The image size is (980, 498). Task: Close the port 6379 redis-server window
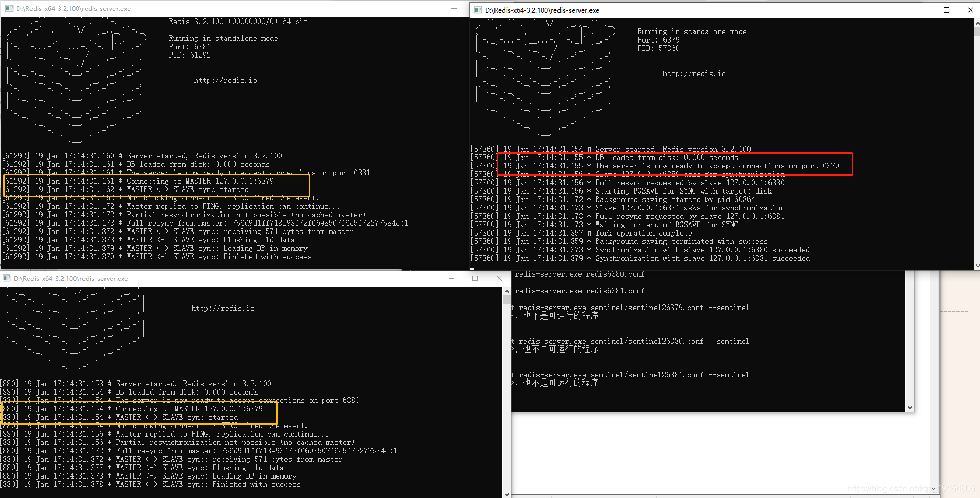[x=970, y=10]
